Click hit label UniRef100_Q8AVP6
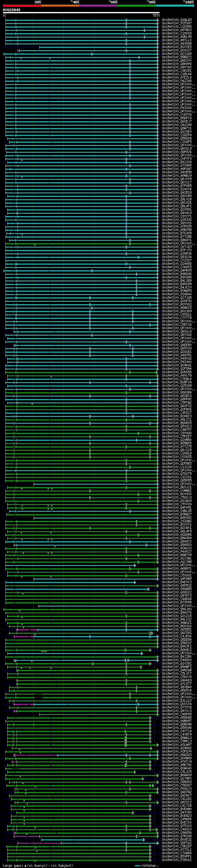Screen dimensions: 197x868 177,64
